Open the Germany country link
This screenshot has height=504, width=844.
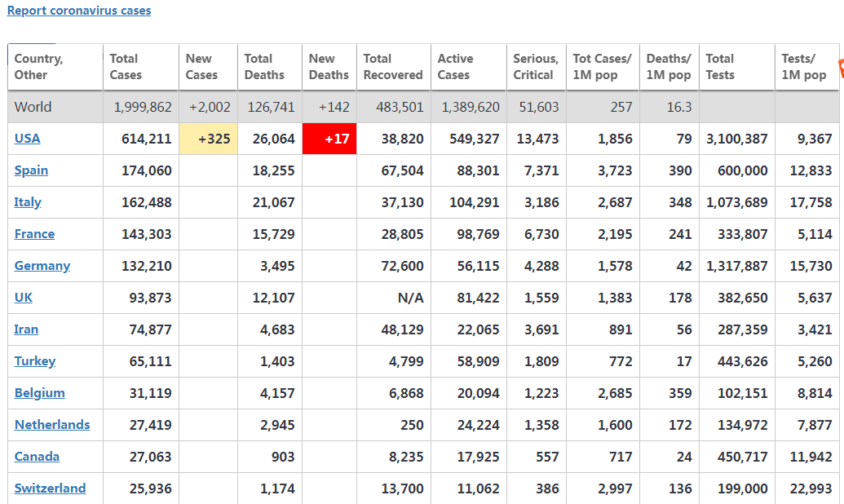point(42,266)
